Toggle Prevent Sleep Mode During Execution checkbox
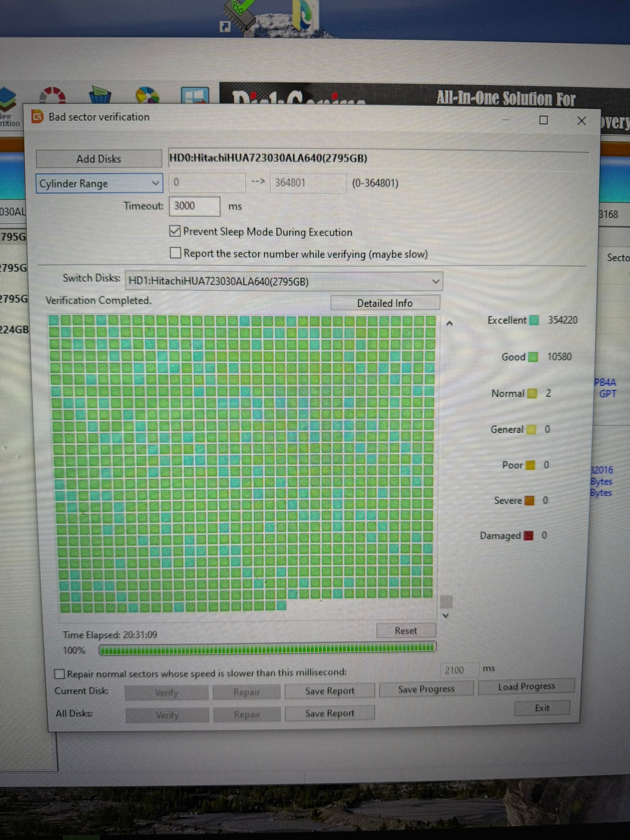Viewport: 630px width, 840px height. pos(175,231)
